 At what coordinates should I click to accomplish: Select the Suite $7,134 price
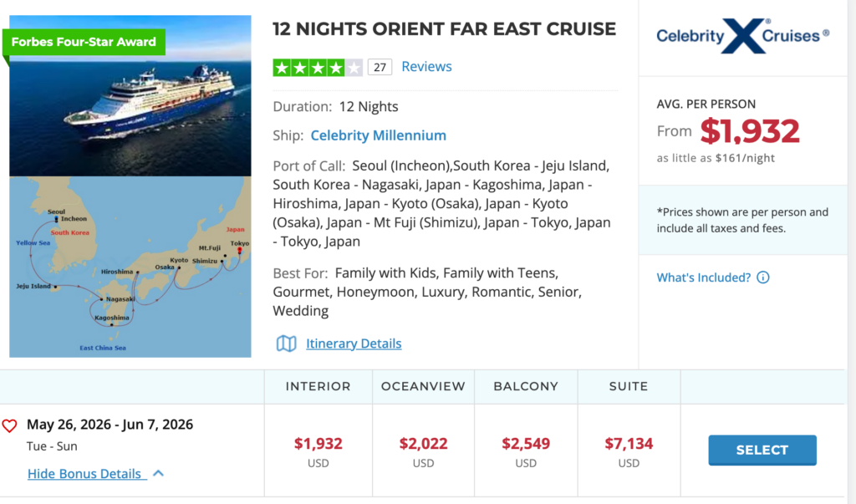click(629, 443)
